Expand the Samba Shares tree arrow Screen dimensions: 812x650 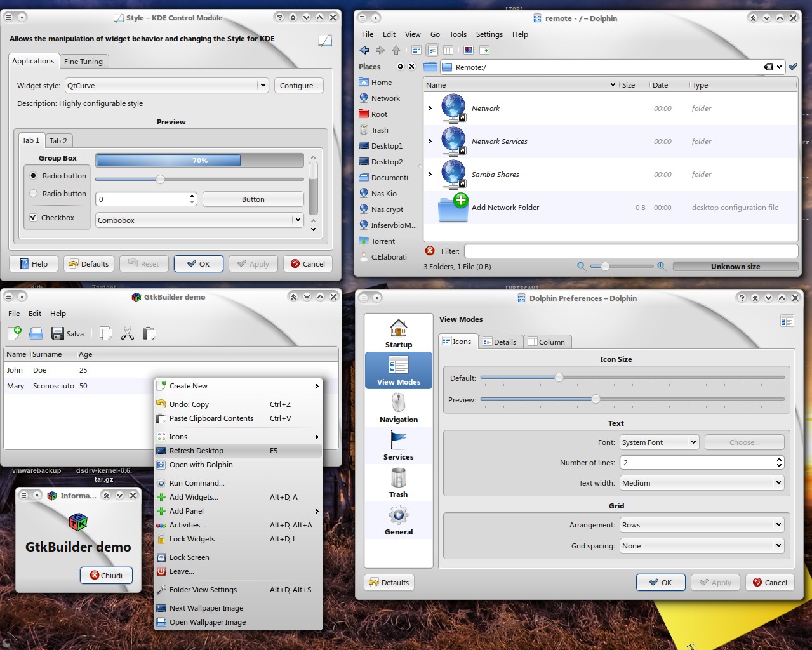point(430,175)
